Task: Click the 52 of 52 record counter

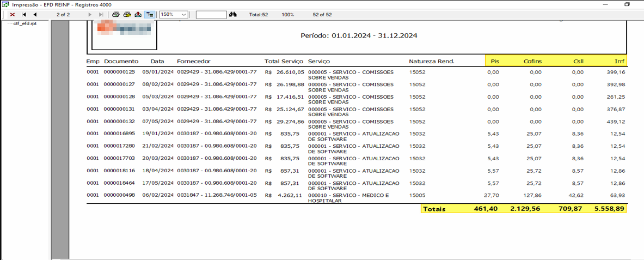Action: click(x=322, y=14)
